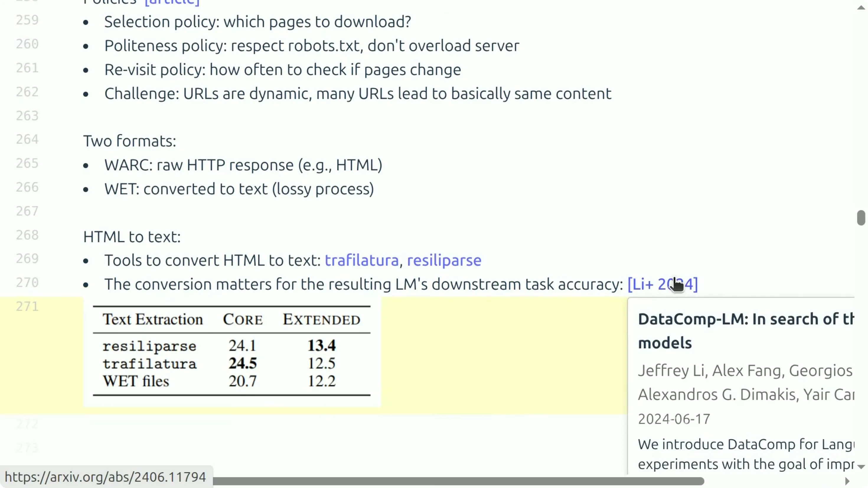Click the author line 'Jeffrey Li, Alex Fang'

(x=746, y=371)
